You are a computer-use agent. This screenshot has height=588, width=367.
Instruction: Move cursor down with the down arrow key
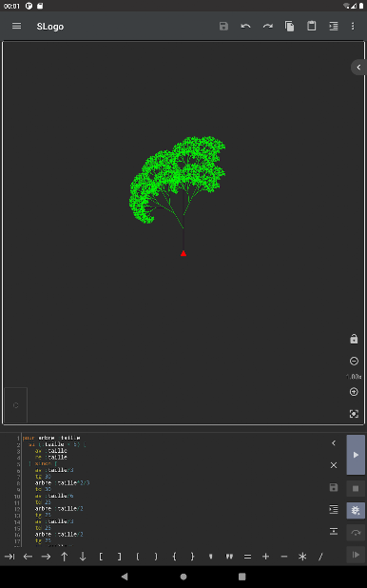(83, 557)
